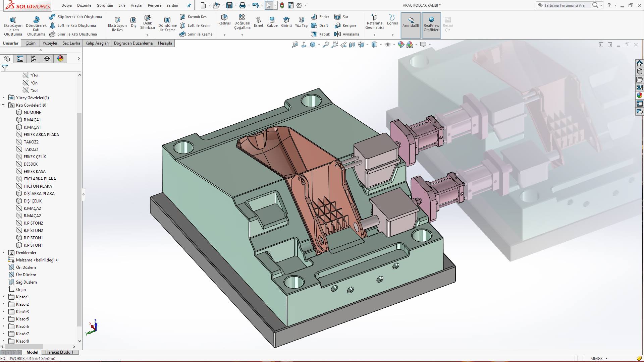Click the MMGS units status
The image size is (644, 362).
click(596, 358)
